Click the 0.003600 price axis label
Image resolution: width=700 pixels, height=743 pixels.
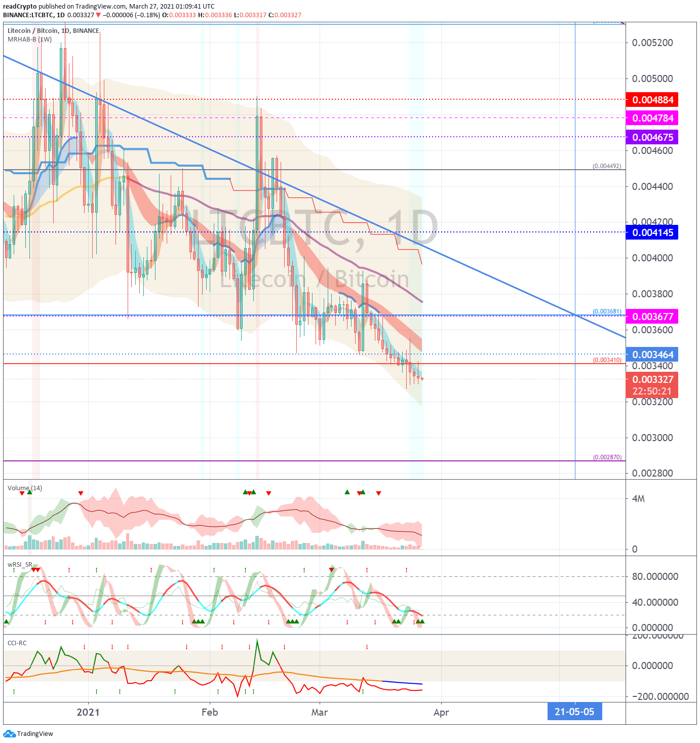coord(652,330)
